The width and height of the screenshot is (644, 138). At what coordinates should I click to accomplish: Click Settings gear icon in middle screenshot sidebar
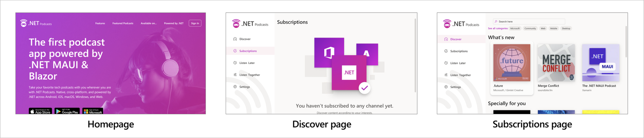pos(235,87)
